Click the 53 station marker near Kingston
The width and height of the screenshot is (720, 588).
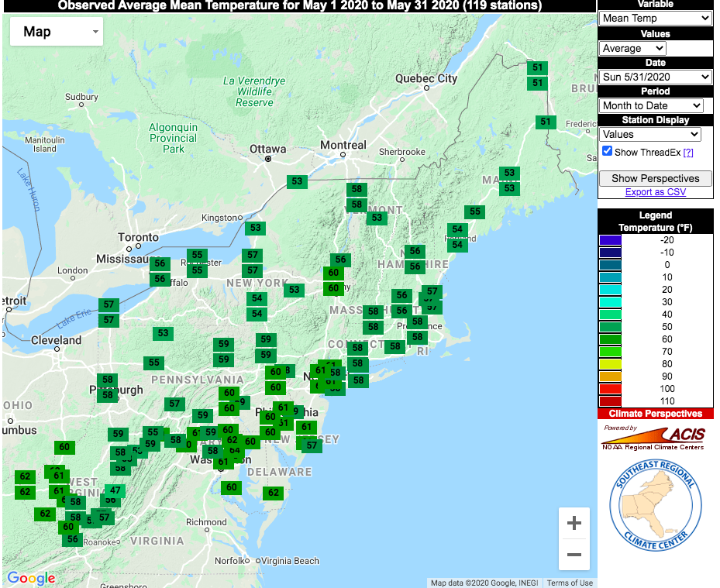(256, 228)
